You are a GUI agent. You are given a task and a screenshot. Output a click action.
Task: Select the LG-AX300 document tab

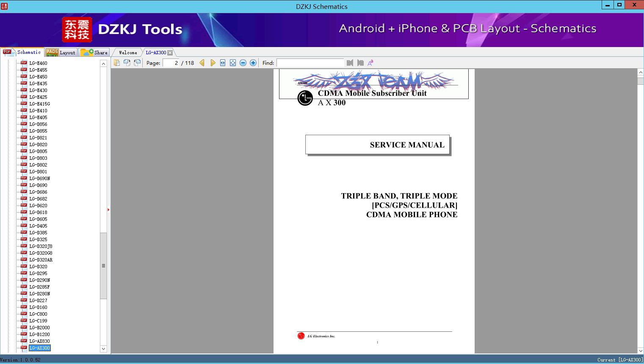point(156,53)
